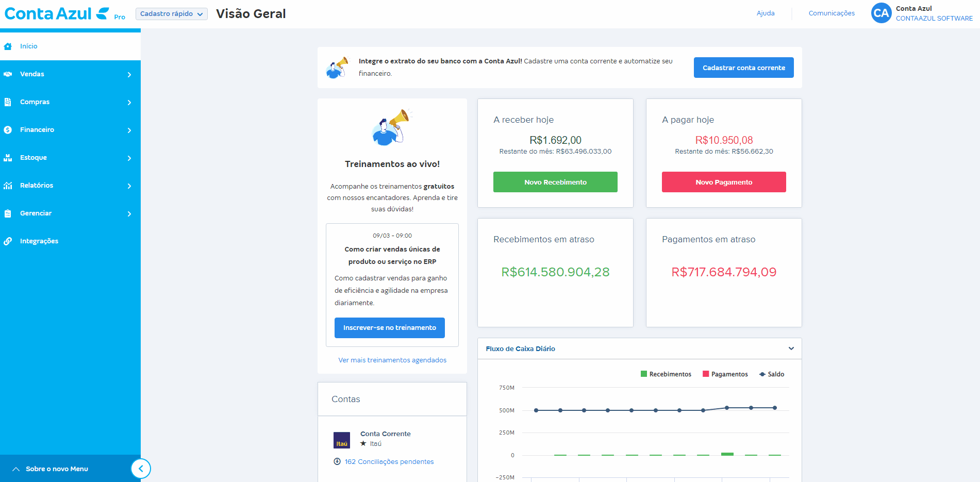Click the Integrações link icon
Viewport: 980px width, 482px height.
8,241
